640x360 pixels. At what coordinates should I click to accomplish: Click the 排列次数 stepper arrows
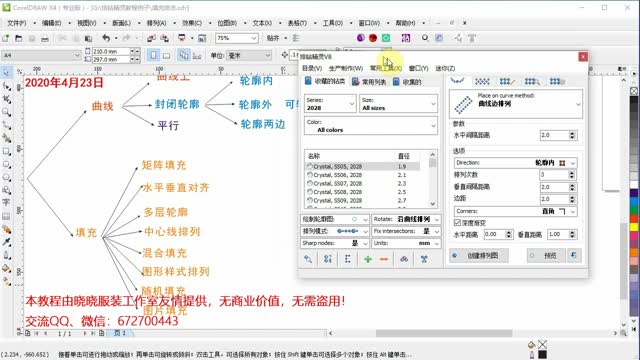(572, 175)
